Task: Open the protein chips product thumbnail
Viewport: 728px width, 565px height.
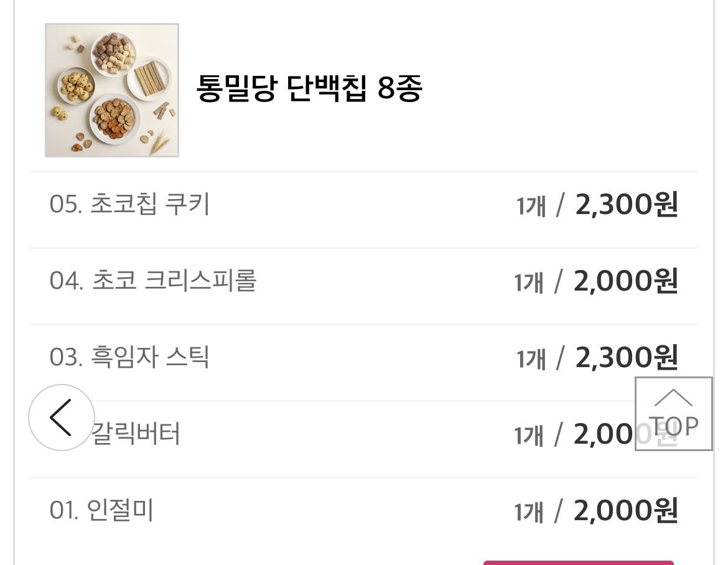Action: click(x=112, y=90)
